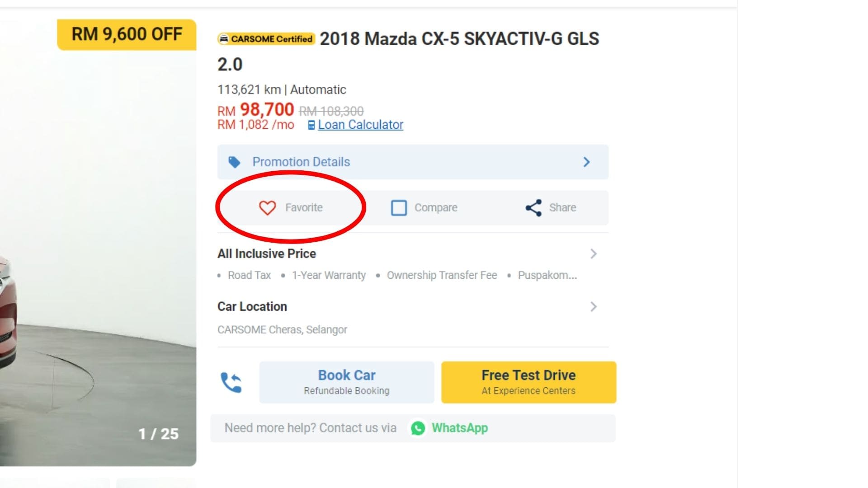This screenshot has width=868, height=488.
Task: Enable the Compare checkbox for this listing
Action: pos(400,207)
